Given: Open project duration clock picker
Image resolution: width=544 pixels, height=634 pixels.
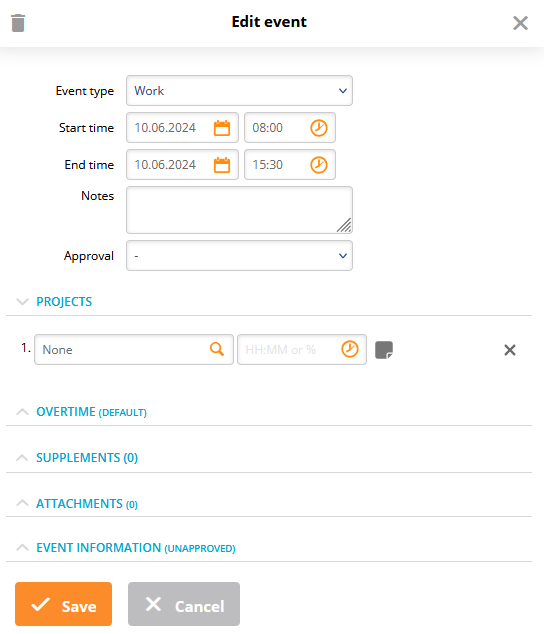Looking at the screenshot, I should pyautogui.click(x=350, y=349).
